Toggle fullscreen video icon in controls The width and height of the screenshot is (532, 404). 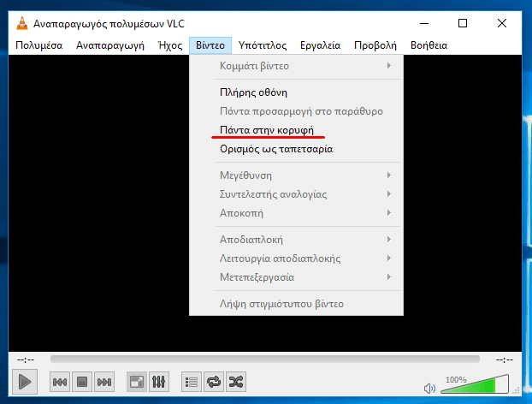coord(136,382)
